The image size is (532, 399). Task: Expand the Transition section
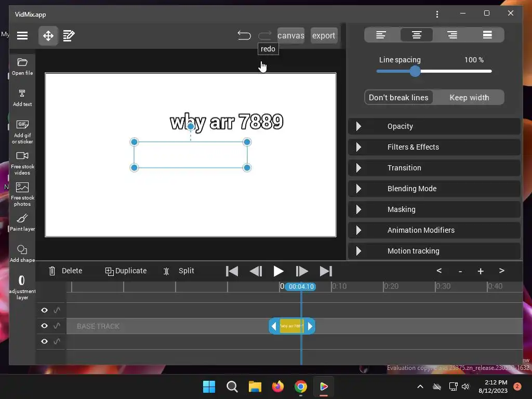coord(434,168)
